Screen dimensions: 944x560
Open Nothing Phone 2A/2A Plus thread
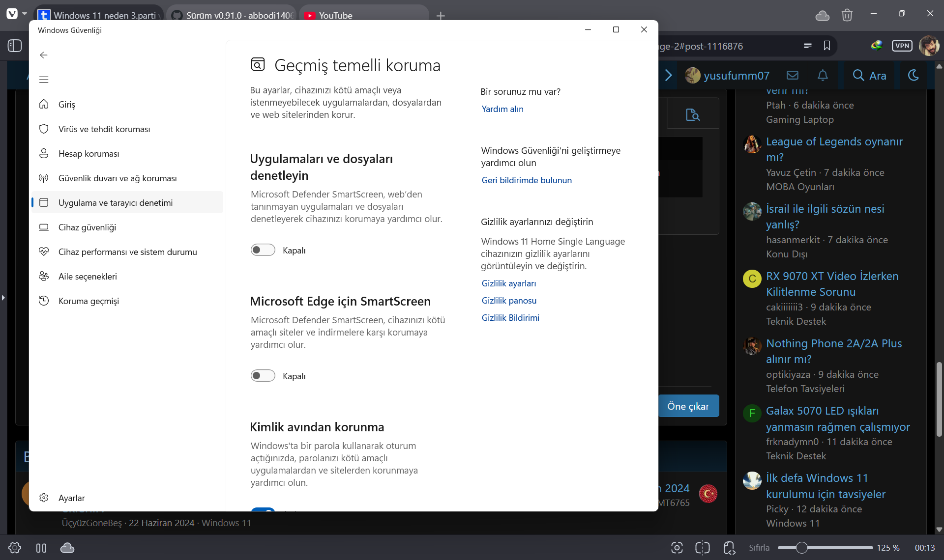point(834,351)
